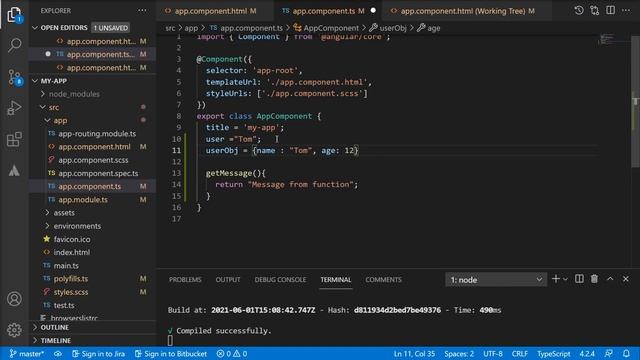This screenshot has height=360, width=640.
Task: Select the TERMINAL panel tab
Action: tap(336, 280)
